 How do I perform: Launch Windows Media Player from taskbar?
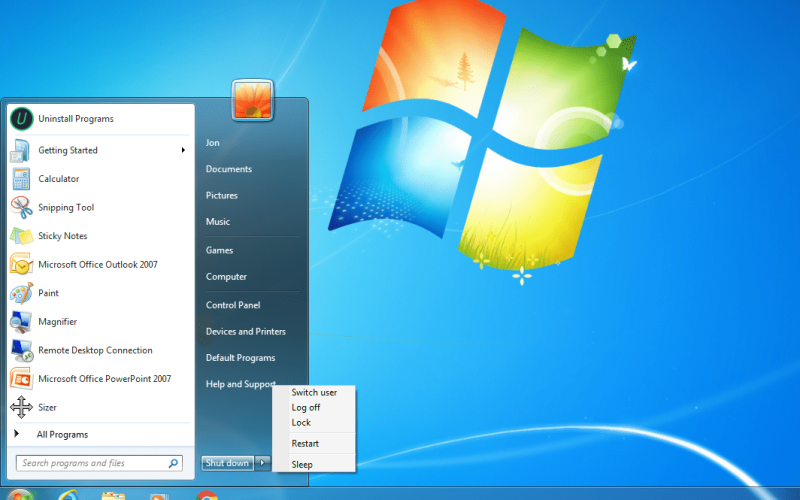pyautogui.click(x=159, y=496)
